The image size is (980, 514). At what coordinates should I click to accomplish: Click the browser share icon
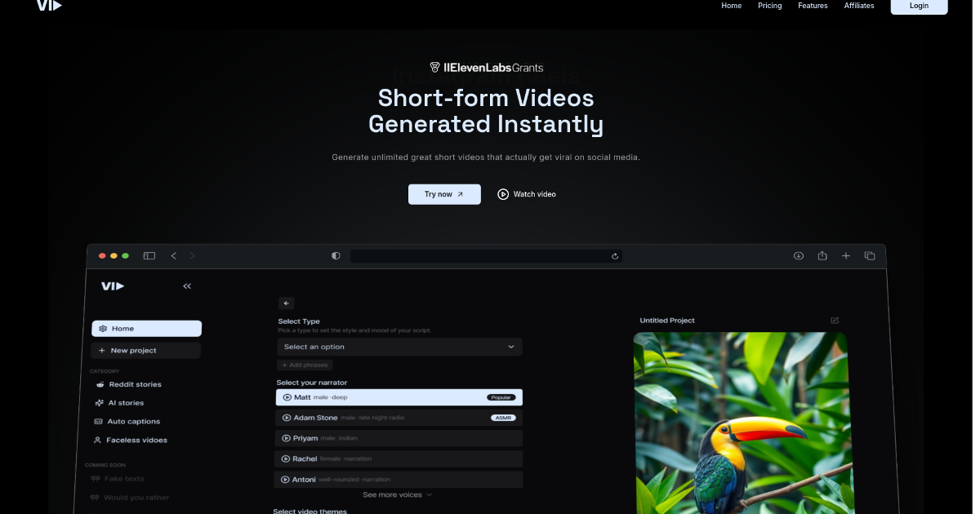[822, 255]
